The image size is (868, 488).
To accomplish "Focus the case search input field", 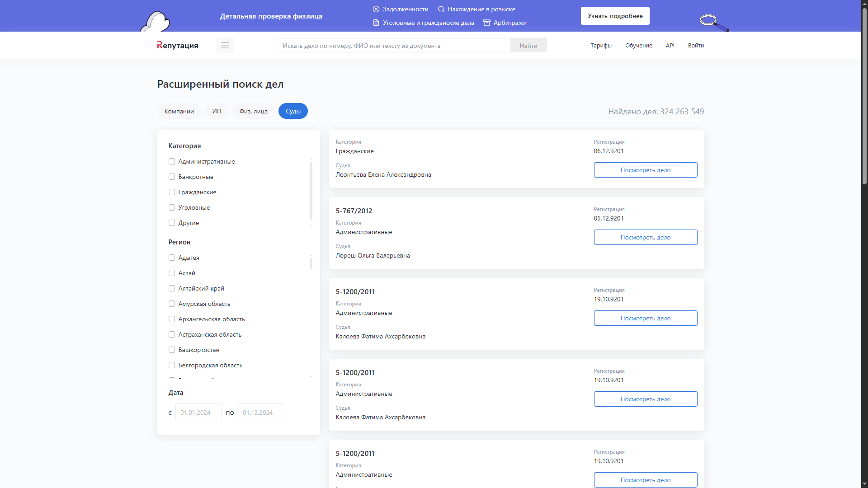I will tap(393, 46).
